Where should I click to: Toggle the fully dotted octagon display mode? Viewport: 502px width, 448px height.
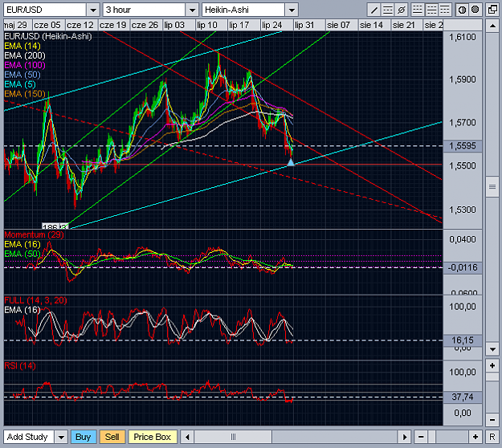(475, 10)
